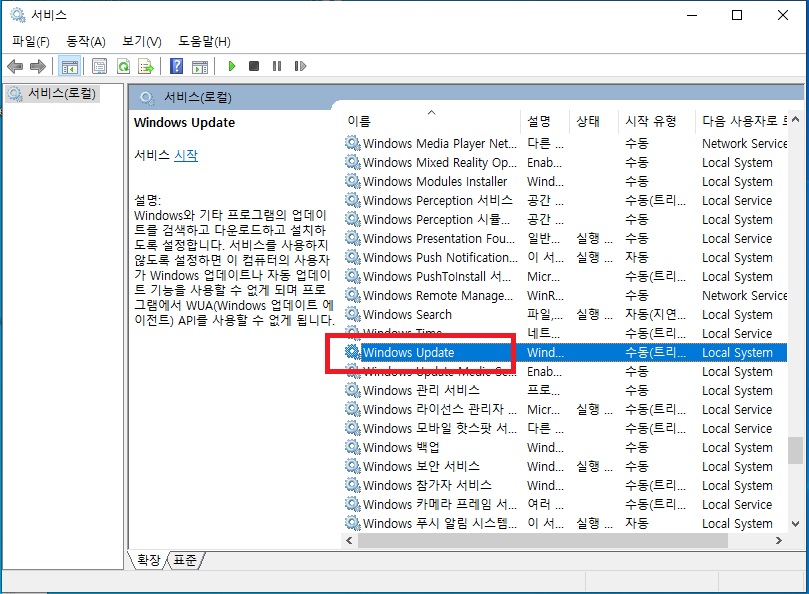Switch to the 표준 tab

[185, 560]
